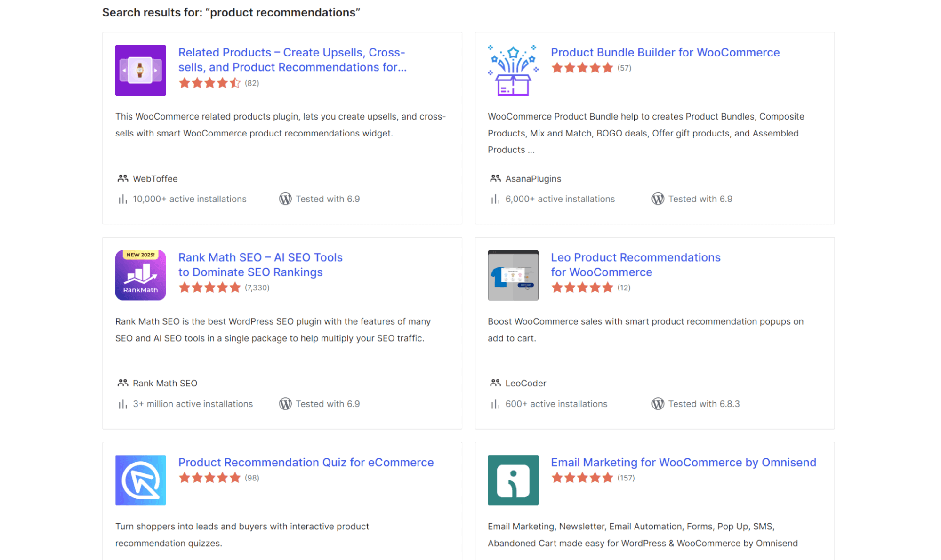Click the Omnisend teal logo
This screenshot has width=941, height=560.
point(513,480)
